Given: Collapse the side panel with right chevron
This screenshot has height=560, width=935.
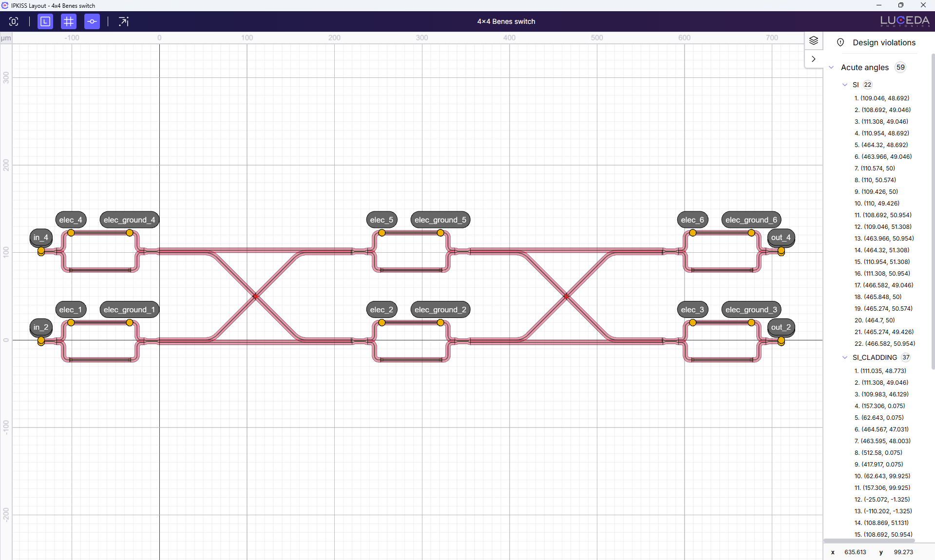Looking at the screenshot, I should coord(813,59).
